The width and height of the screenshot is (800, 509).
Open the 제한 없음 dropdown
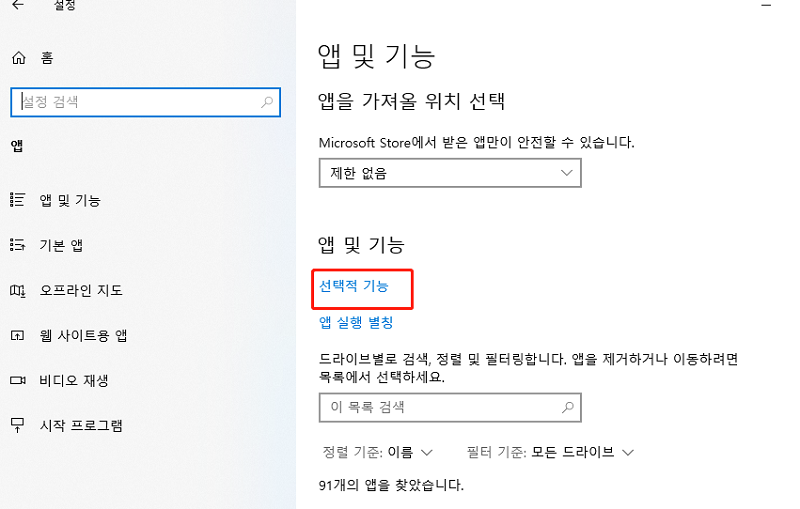pos(449,173)
